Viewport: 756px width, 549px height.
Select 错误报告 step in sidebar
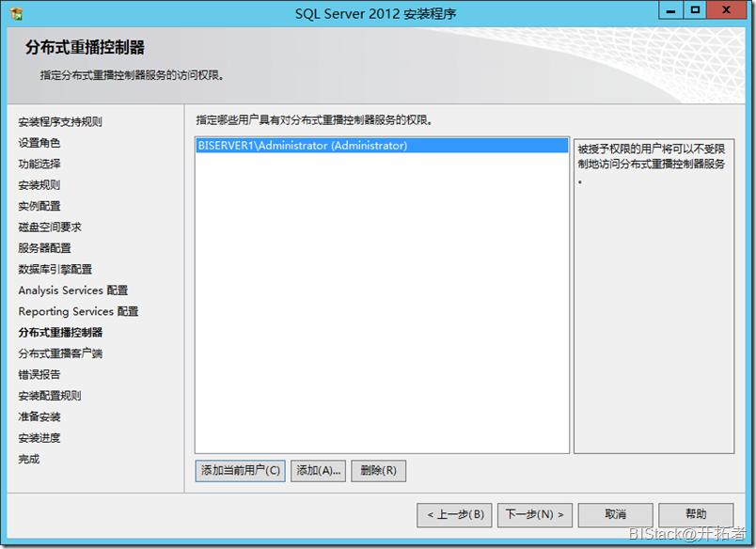(39, 374)
